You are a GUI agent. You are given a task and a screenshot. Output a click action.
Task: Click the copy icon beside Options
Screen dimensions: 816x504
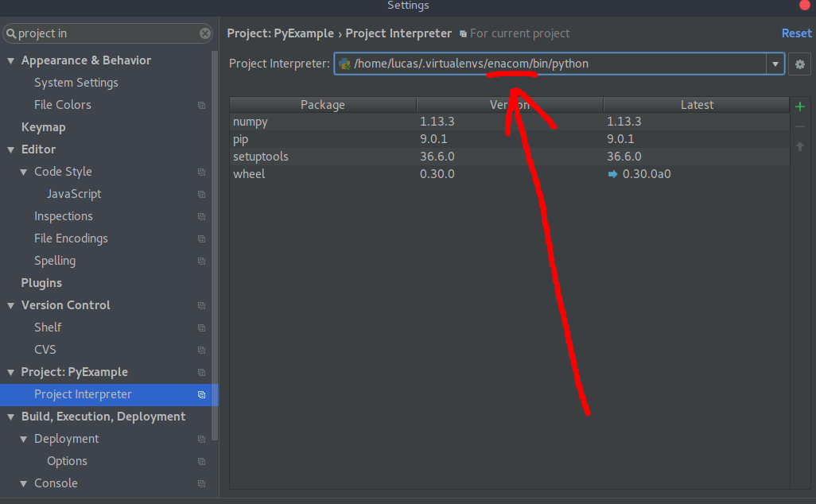click(x=201, y=461)
